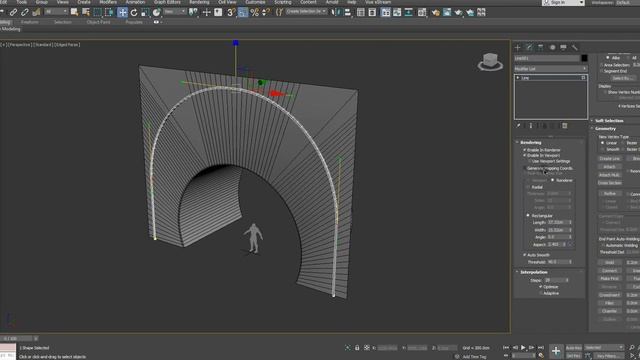Open the reference coordinate system dropdown
This screenshot has width=640, height=360.
(x=174, y=12)
